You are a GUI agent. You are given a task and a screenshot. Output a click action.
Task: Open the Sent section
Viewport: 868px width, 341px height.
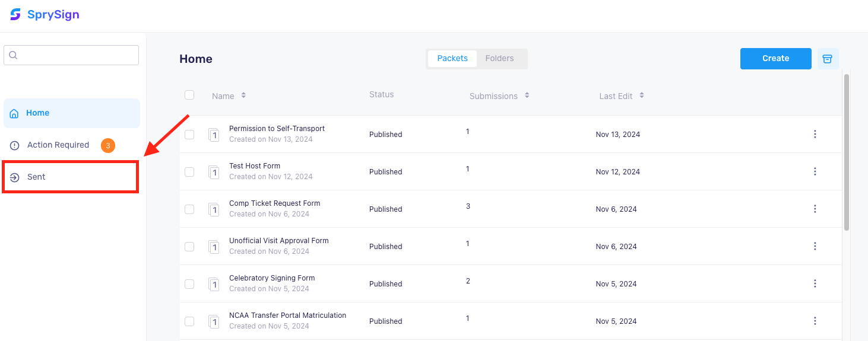click(x=71, y=177)
